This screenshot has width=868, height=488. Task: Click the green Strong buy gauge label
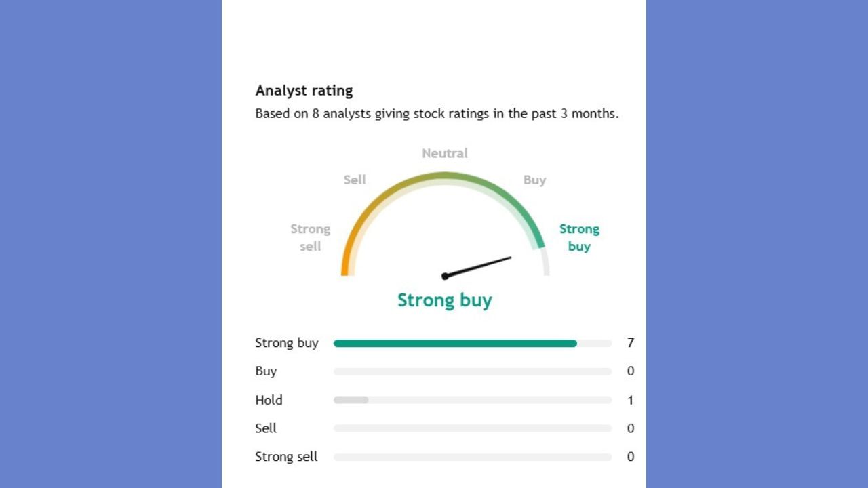[x=579, y=237]
